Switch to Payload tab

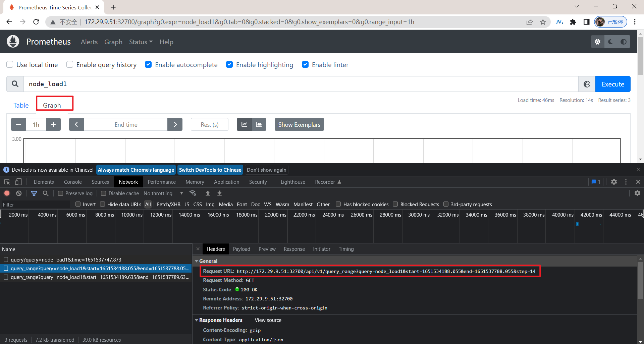(241, 249)
